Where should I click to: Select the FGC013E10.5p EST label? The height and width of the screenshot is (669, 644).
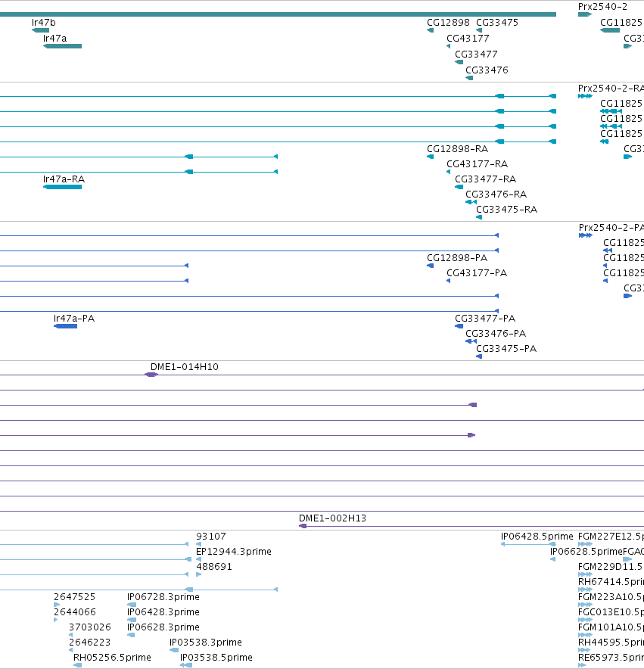(611, 612)
